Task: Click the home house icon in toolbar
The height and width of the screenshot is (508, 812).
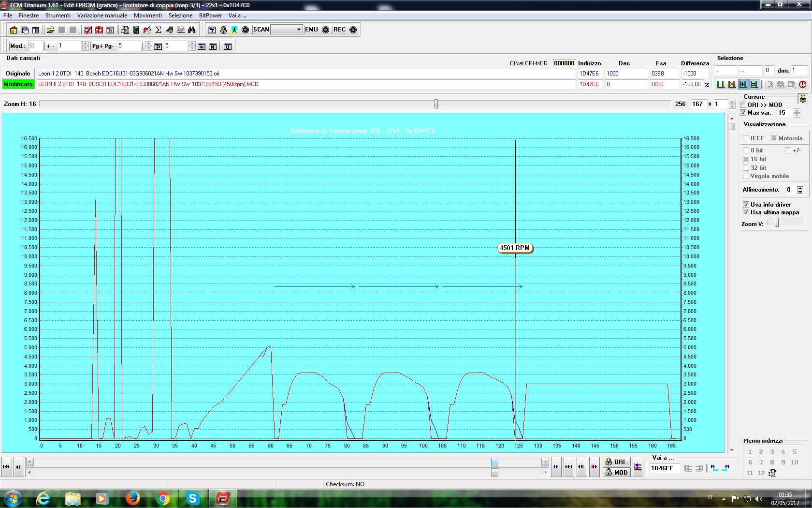Action: point(14,30)
